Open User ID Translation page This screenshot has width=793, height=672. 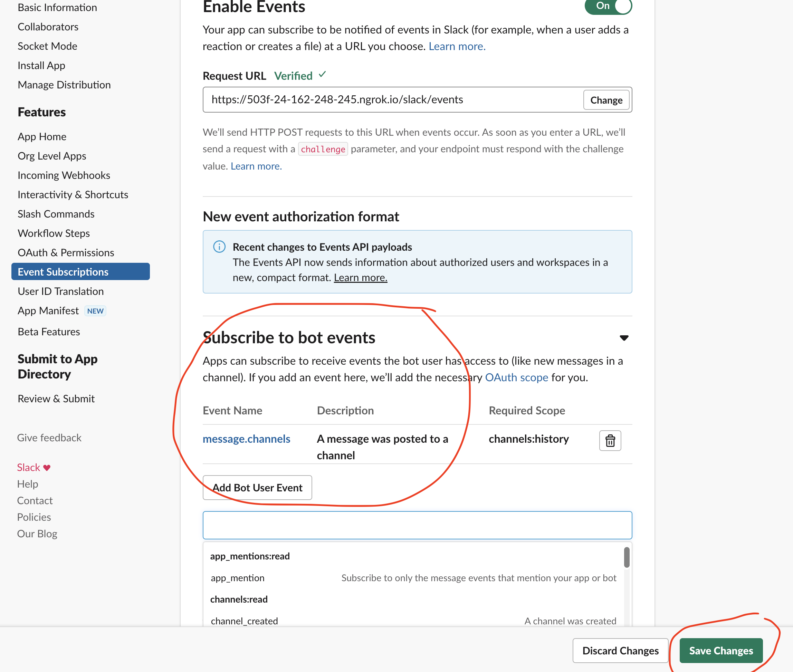[x=60, y=291]
